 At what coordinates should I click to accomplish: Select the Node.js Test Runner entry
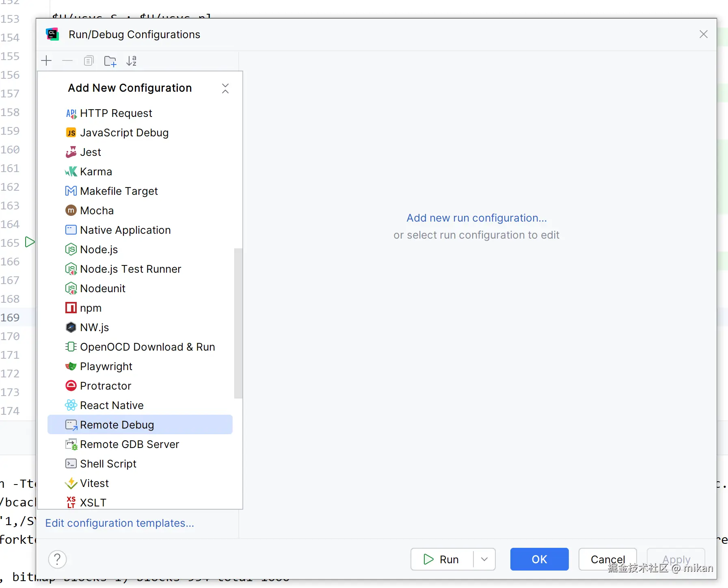pos(140,269)
